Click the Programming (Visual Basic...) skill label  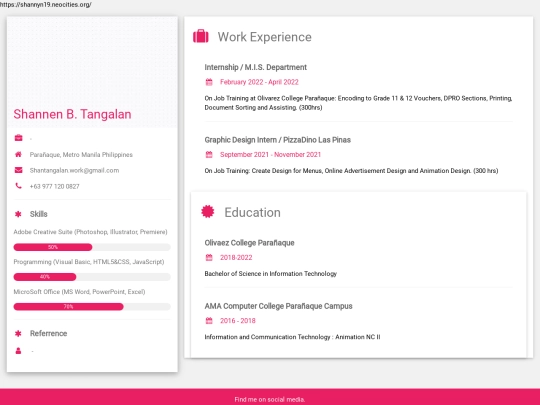click(x=89, y=262)
